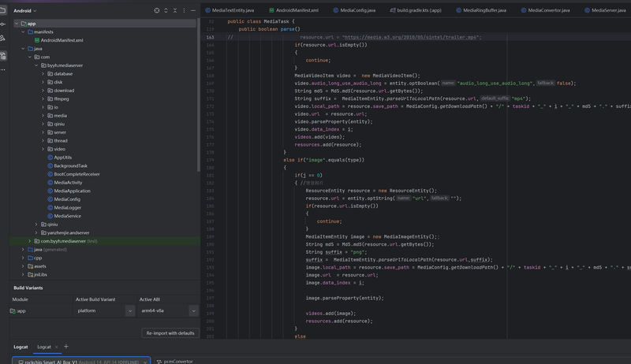Click the Select Opened File target icon
Image resolution: width=631 pixels, height=364 pixels.
pos(157,10)
